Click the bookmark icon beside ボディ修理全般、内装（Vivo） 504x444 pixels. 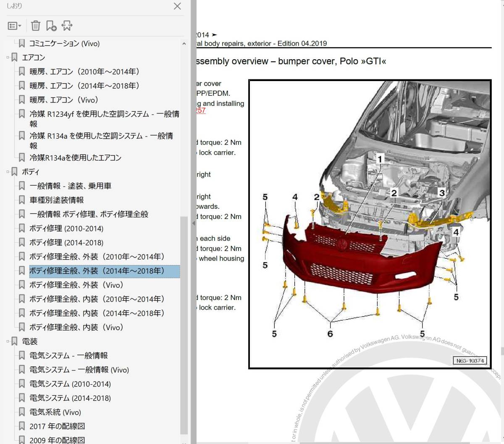click(x=22, y=327)
